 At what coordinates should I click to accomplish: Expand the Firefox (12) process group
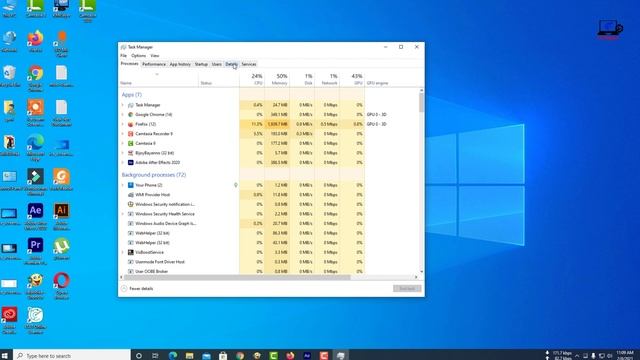(x=122, y=124)
